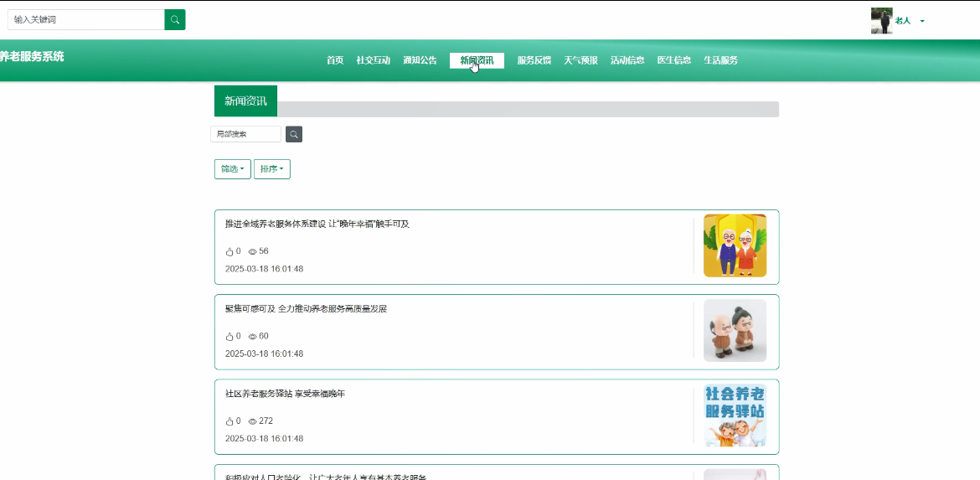Select the 新闻资讯 navigation item
The height and width of the screenshot is (480, 980).
pos(477,60)
